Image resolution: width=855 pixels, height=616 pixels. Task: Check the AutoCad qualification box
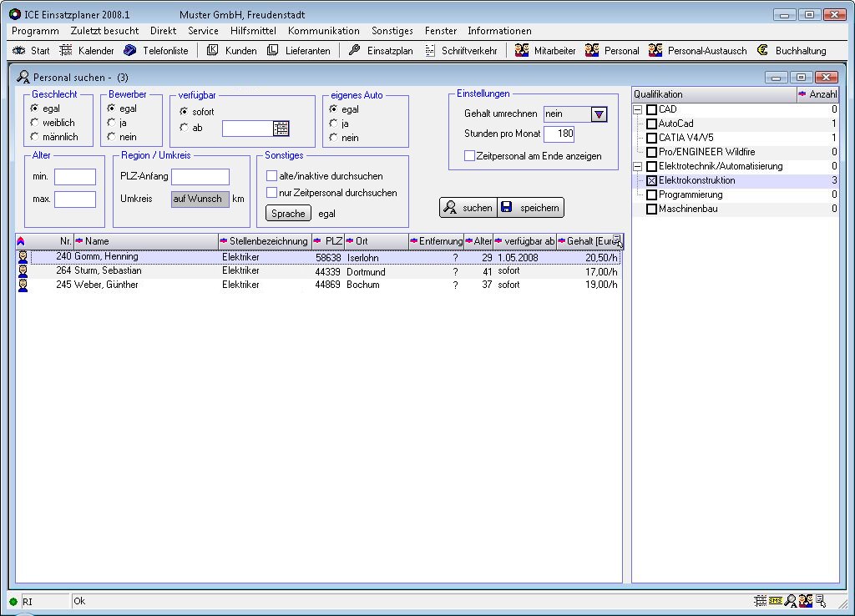pos(652,124)
